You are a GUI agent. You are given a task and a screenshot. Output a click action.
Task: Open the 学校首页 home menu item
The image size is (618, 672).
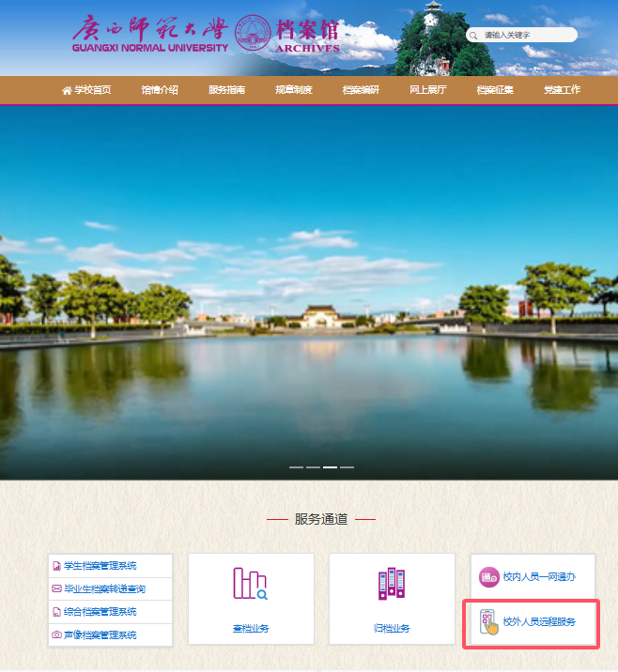pyautogui.click(x=86, y=90)
